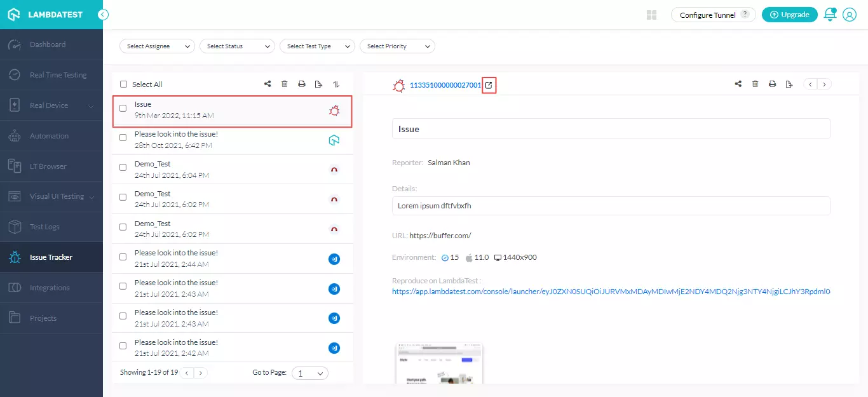Click share icon in issue list toolbar
Image resolution: width=868 pixels, height=397 pixels.
point(268,84)
